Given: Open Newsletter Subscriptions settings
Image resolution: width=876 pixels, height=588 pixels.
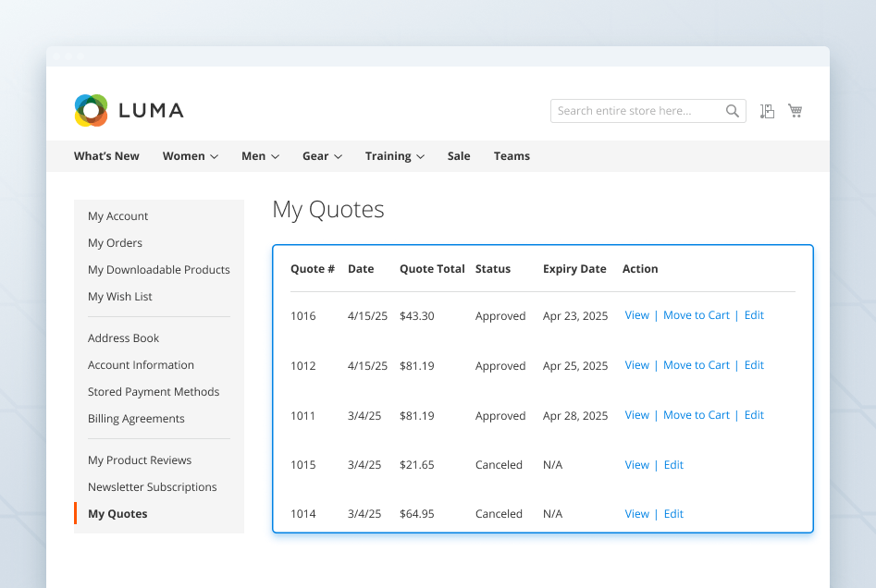Looking at the screenshot, I should (x=152, y=486).
